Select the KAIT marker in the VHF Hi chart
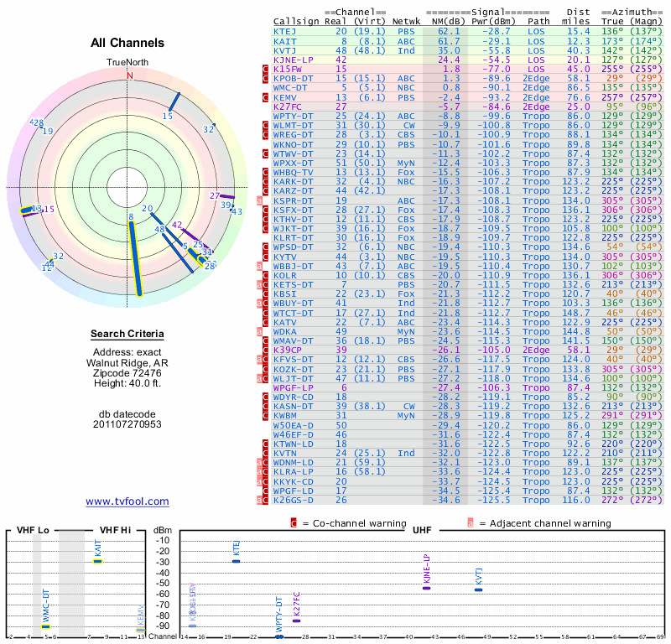This screenshot has width=671, height=644. point(98,561)
